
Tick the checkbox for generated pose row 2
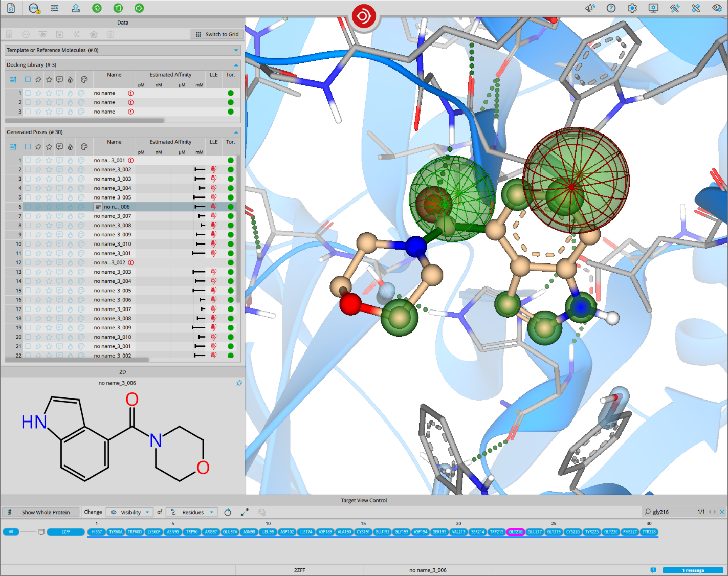[28, 170]
